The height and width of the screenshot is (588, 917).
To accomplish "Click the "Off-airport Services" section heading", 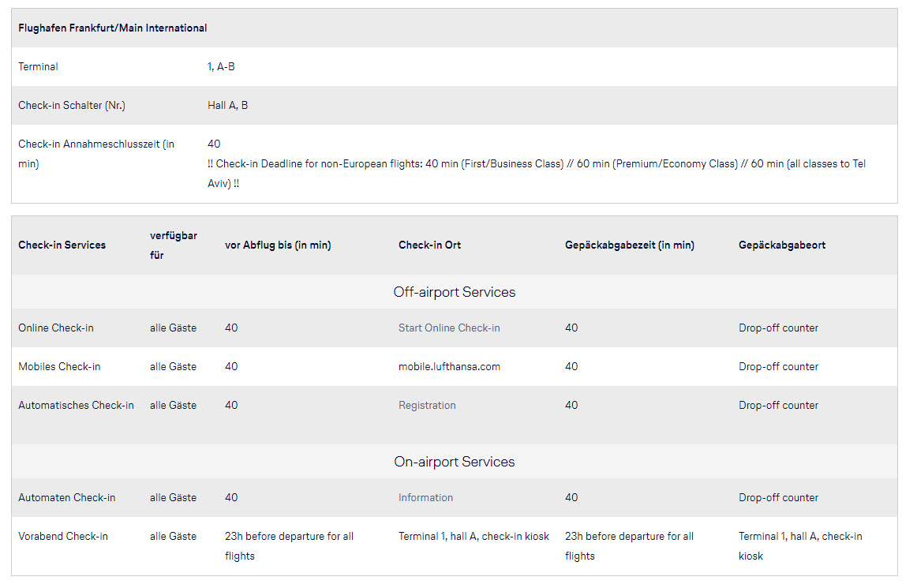I will click(454, 292).
